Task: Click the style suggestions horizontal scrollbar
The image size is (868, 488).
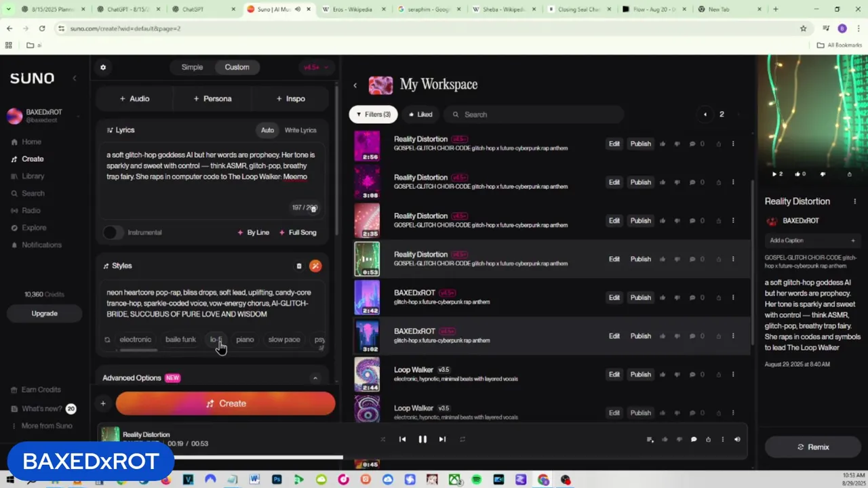Action: [138, 350]
